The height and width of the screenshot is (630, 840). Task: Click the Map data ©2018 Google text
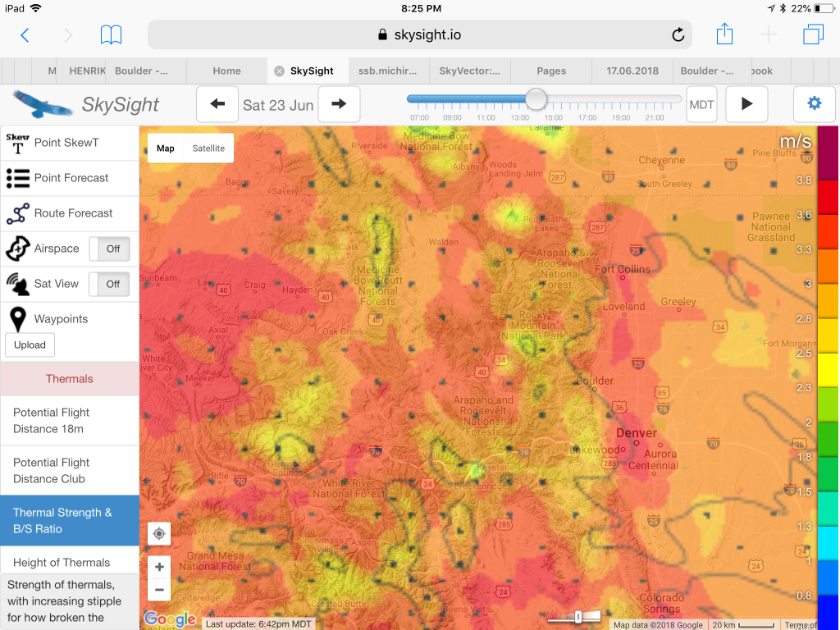pyautogui.click(x=658, y=625)
